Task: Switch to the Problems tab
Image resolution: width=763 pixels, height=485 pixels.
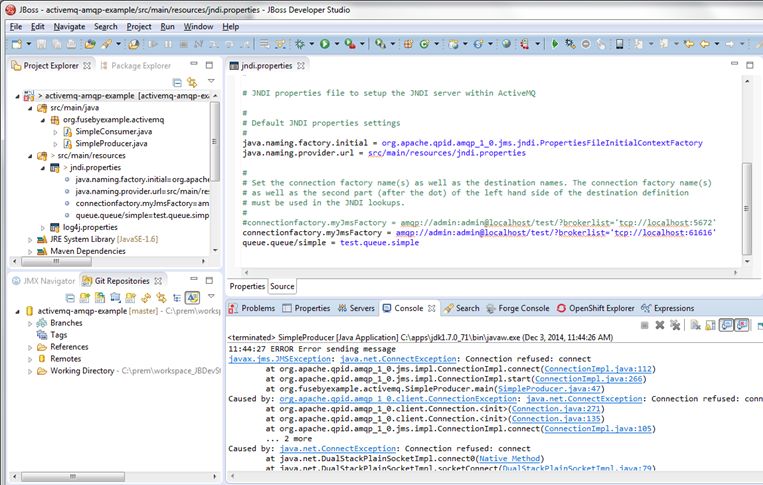Action: (252, 308)
